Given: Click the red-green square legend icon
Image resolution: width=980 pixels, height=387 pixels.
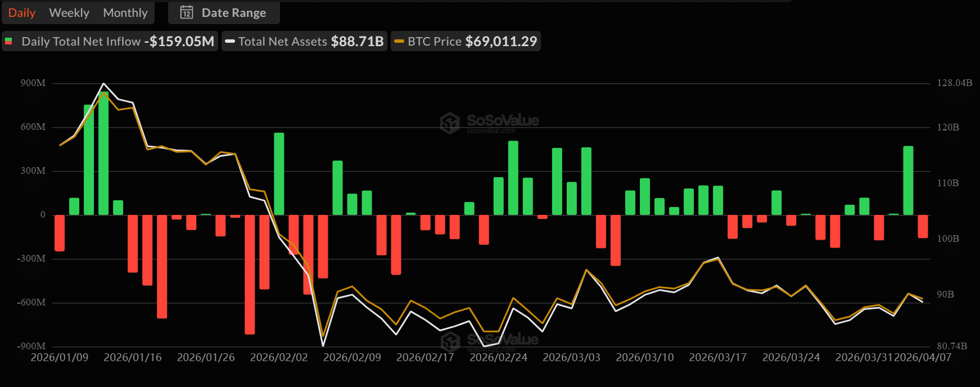Looking at the screenshot, I should tap(9, 41).
